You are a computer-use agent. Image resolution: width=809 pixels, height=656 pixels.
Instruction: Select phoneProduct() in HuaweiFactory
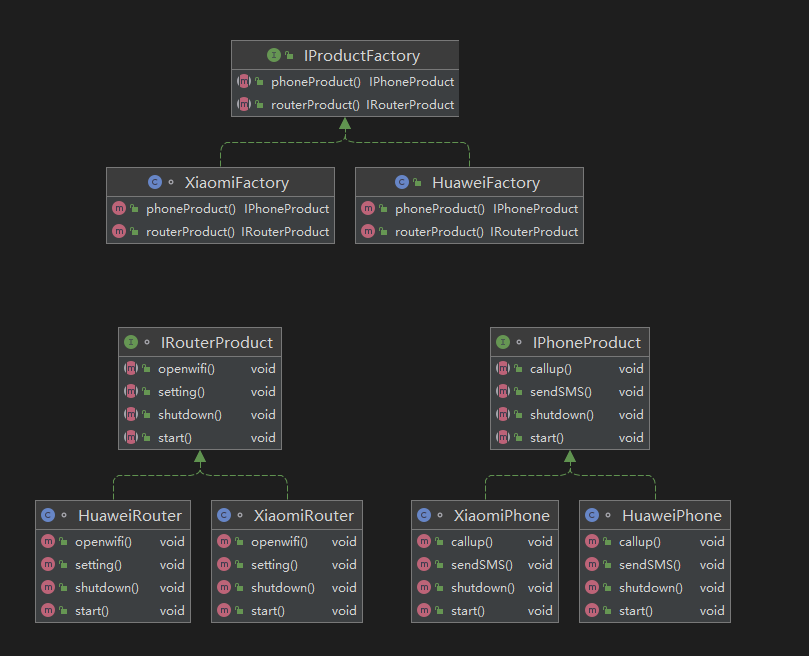tap(470, 209)
